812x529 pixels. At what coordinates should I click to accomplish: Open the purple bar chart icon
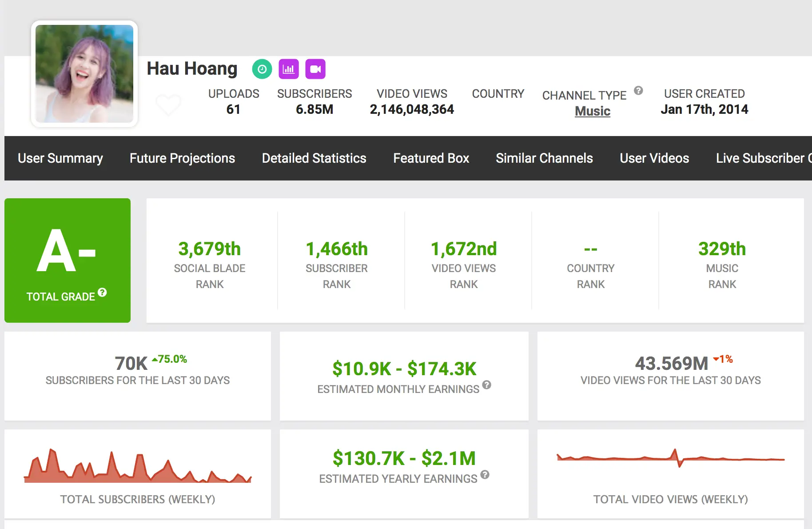point(289,69)
